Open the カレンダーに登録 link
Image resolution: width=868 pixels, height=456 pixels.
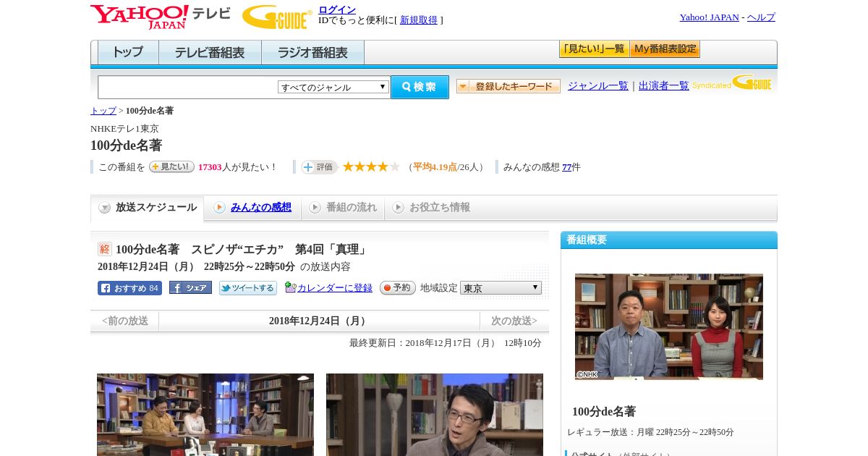coord(335,287)
